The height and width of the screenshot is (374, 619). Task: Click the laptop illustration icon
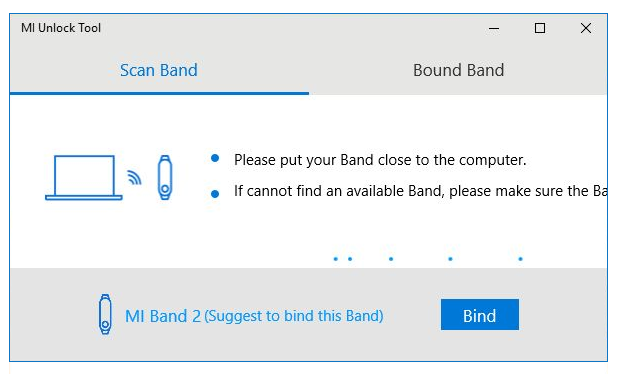(x=84, y=178)
